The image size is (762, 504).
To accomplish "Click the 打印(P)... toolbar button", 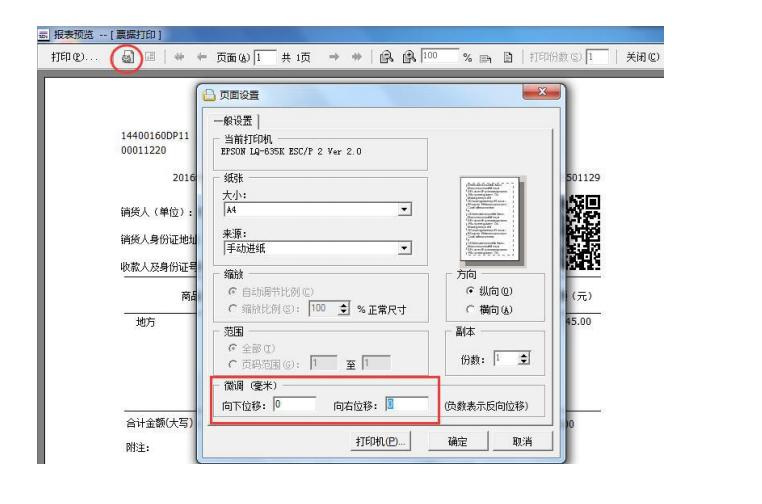I will (x=75, y=57).
